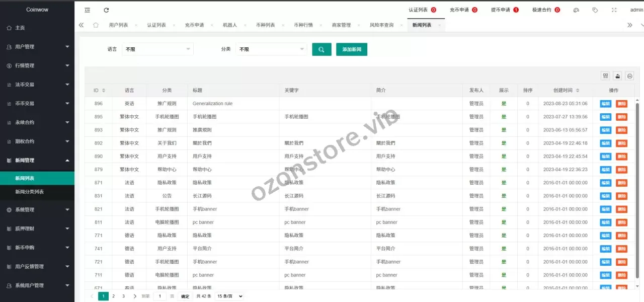Click the tag note icon in header
This screenshot has height=302, width=644.
pyautogui.click(x=595, y=10)
